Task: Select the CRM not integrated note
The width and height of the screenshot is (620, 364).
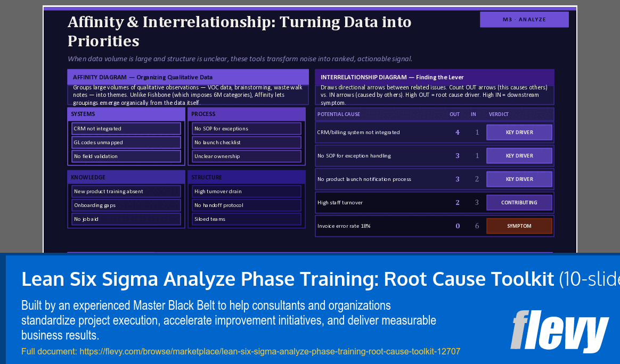Action: 126,128
